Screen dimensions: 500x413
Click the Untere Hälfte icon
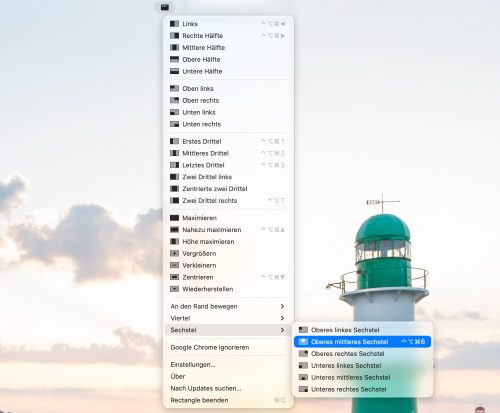click(x=174, y=71)
